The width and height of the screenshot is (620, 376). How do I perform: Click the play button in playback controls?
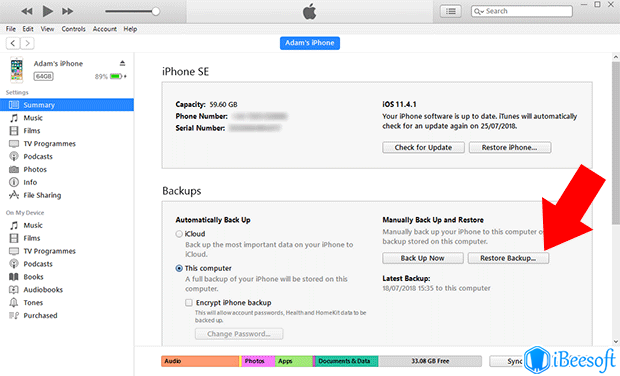pos(47,11)
